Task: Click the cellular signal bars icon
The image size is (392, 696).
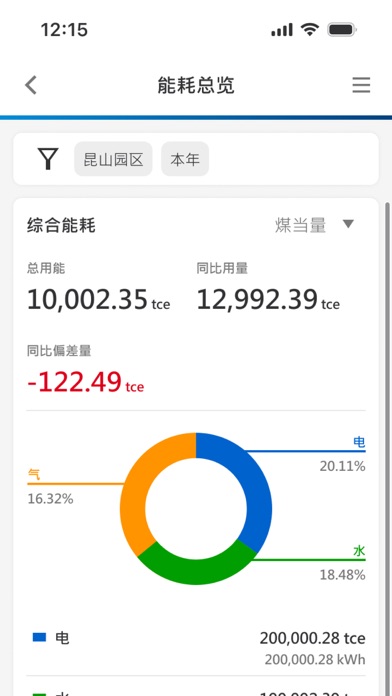Action: click(x=282, y=30)
